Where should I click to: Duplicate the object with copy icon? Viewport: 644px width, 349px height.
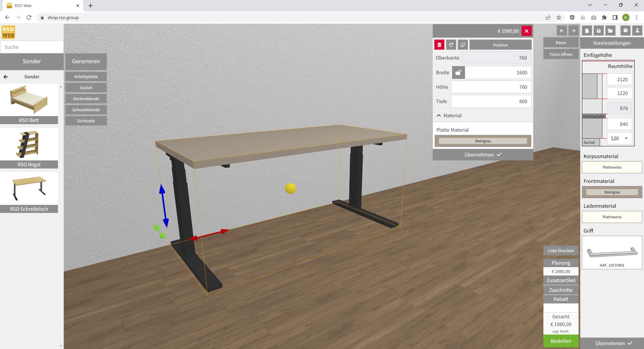(x=463, y=45)
